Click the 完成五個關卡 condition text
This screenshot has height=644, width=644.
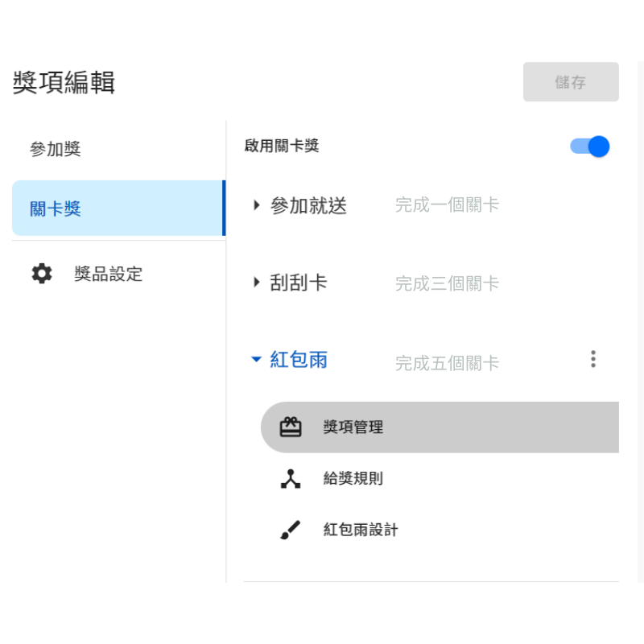tap(447, 364)
